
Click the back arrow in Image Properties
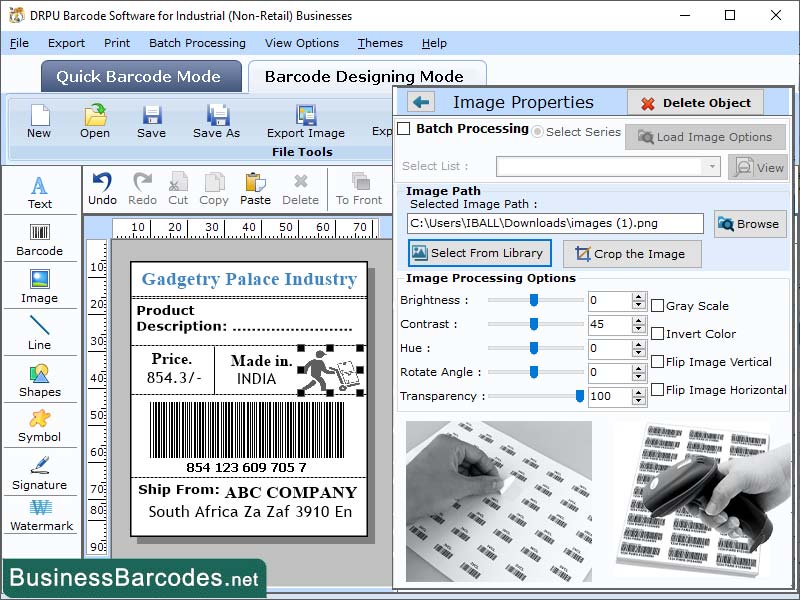[x=421, y=102]
